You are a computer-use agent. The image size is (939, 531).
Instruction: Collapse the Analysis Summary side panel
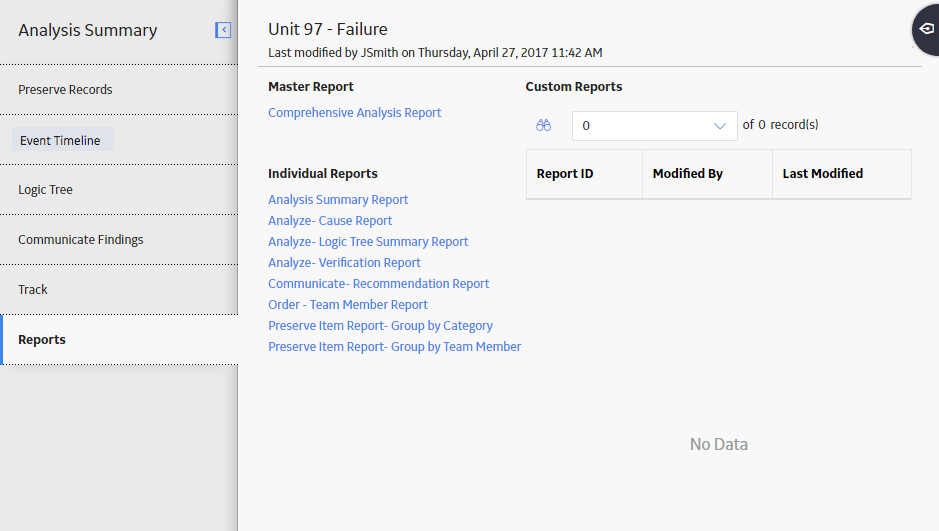[x=223, y=30]
